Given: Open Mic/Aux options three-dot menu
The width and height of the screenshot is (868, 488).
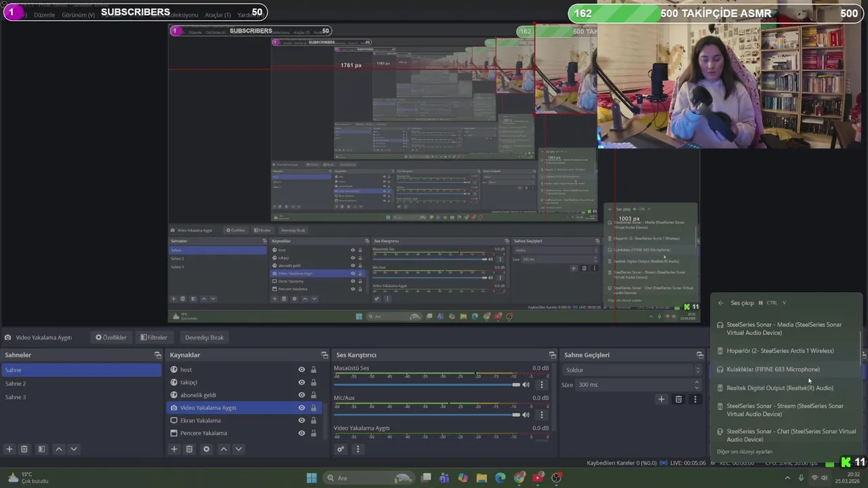Looking at the screenshot, I should coord(541,414).
